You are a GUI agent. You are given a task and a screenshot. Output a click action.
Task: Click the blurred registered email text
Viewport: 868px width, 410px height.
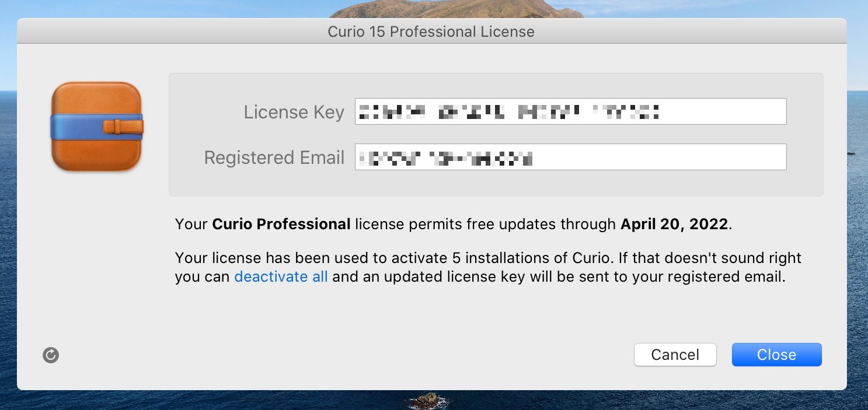pos(445,157)
